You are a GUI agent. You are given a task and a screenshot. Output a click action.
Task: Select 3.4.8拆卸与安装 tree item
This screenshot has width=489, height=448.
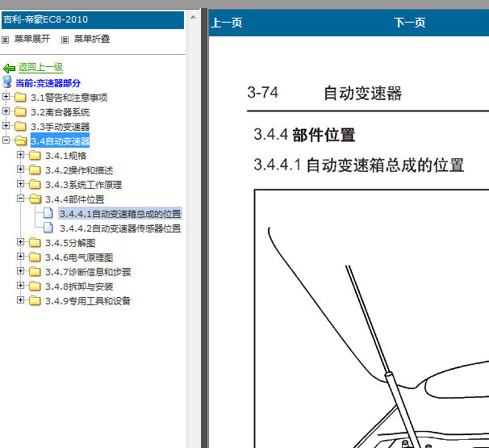(x=79, y=287)
